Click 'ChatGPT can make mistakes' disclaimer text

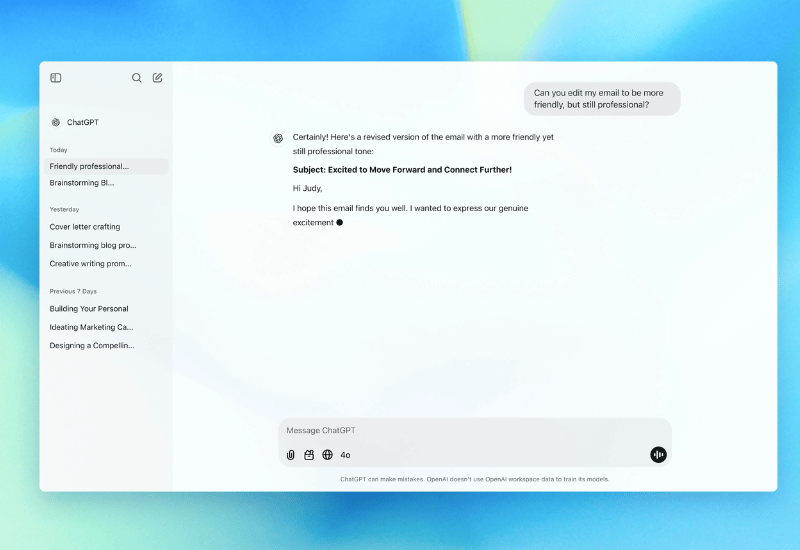click(x=474, y=479)
